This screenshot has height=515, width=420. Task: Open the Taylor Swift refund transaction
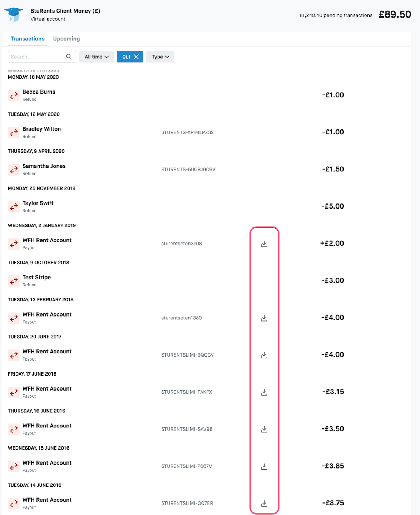tap(38, 203)
